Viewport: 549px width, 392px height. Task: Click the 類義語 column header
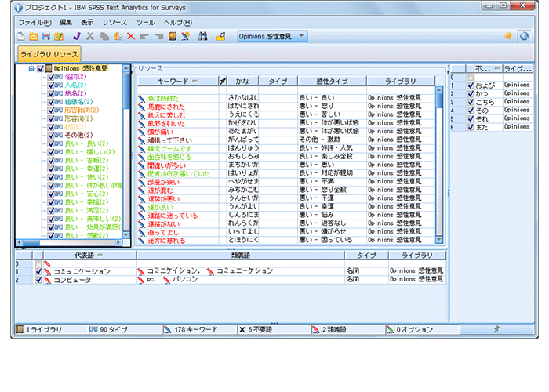(241, 255)
